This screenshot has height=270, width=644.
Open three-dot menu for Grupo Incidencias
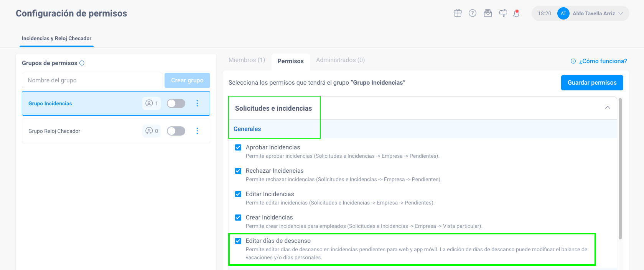click(x=197, y=103)
